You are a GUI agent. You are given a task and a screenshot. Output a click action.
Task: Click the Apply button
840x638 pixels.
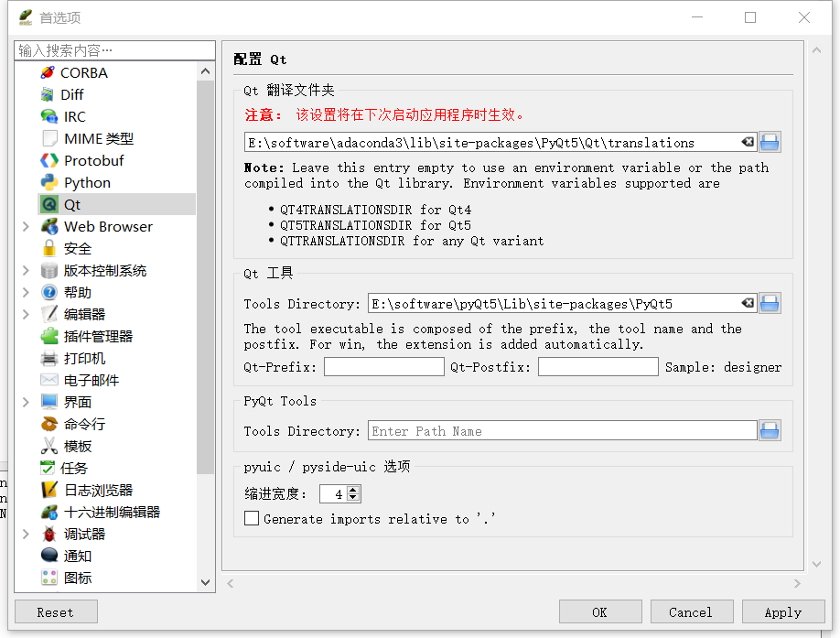tap(783, 611)
